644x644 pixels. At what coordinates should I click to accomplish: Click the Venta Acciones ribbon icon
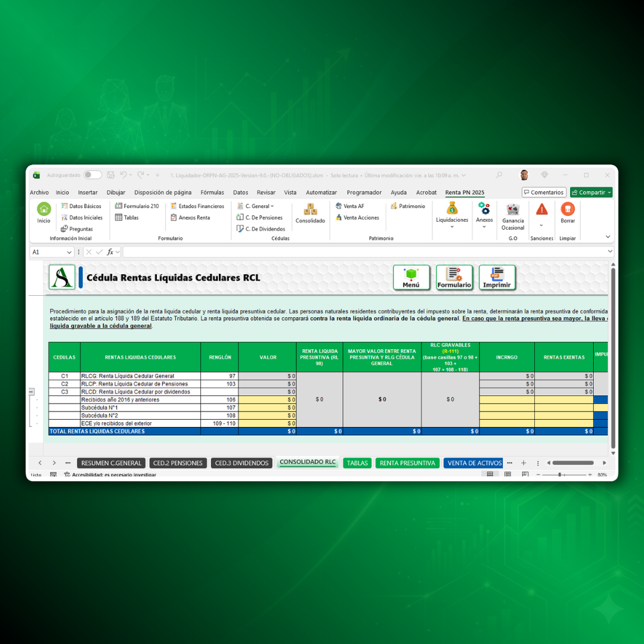pyautogui.click(x=357, y=218)
